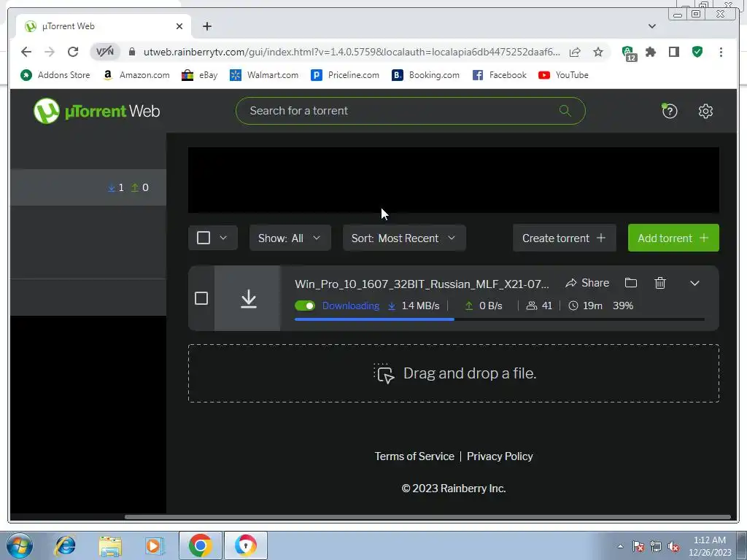Screen dimensions: 747x560
Task: Click the site lock icon
Action: point(132,52)
